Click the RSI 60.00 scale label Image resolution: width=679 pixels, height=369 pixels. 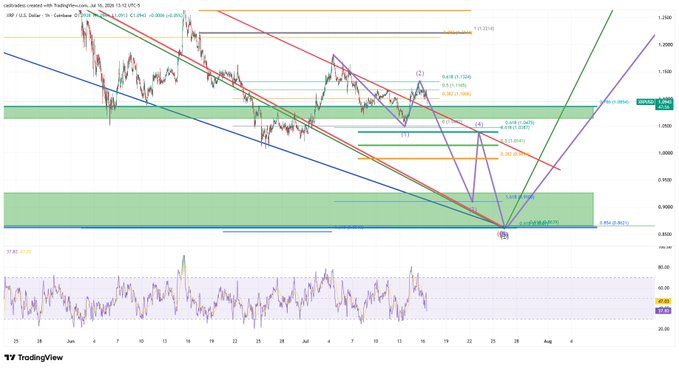point(664,288)
